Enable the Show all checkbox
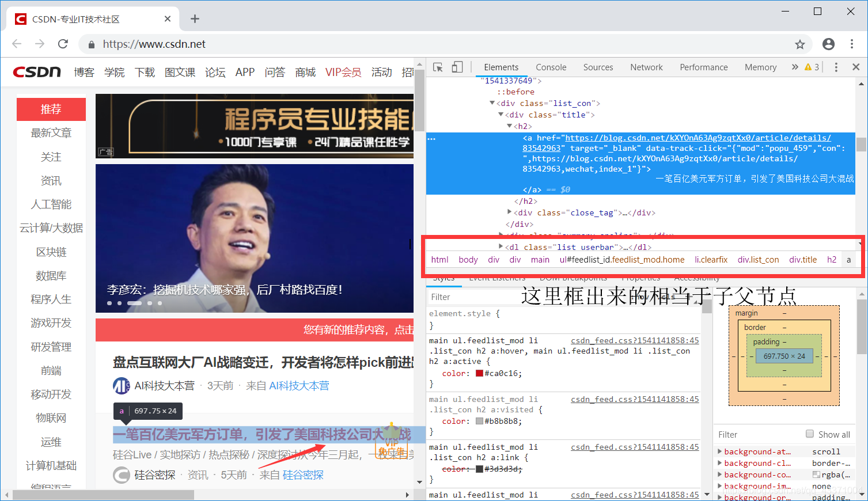 coord(810,434)
